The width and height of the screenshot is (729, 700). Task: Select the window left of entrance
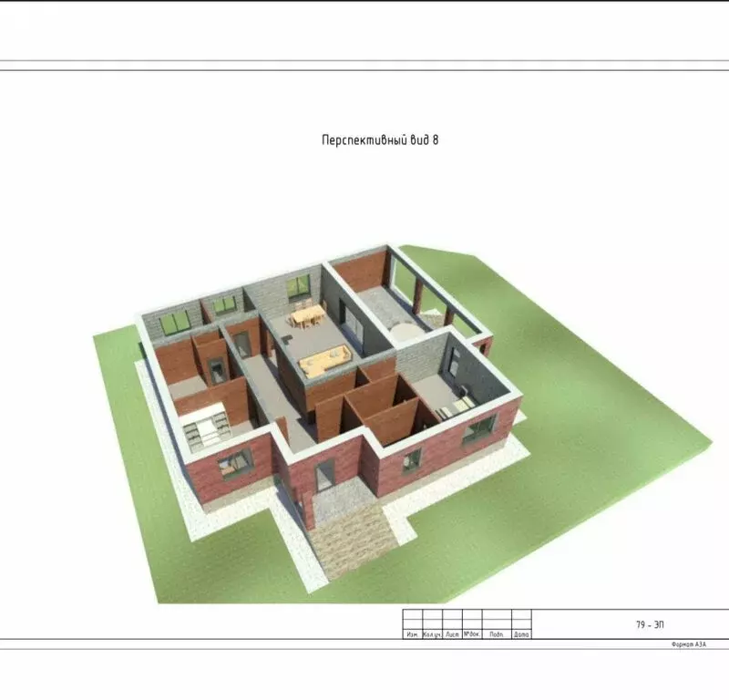tap(236, 462)
